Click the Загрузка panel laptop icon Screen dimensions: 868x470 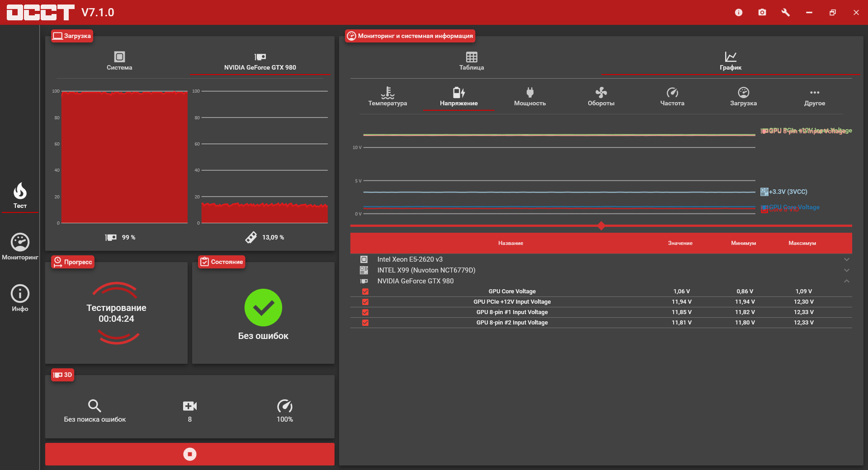(57, 36)
